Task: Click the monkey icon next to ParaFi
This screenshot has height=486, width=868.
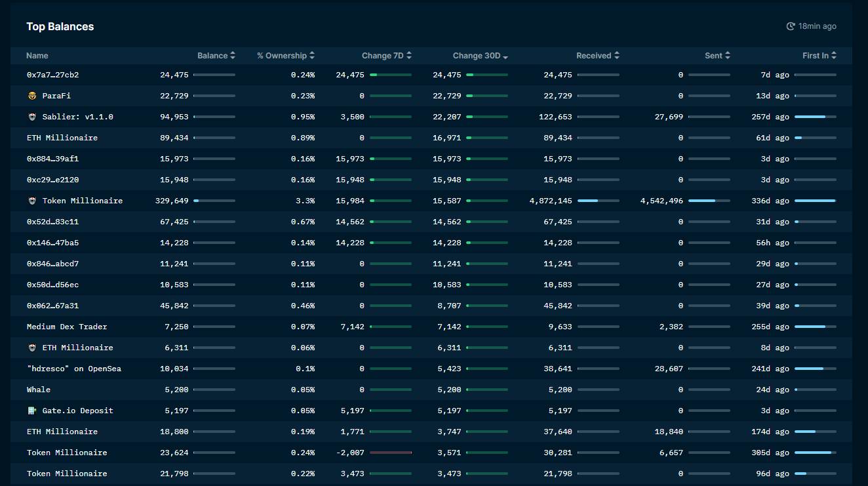Action: (x=31, y=95)
